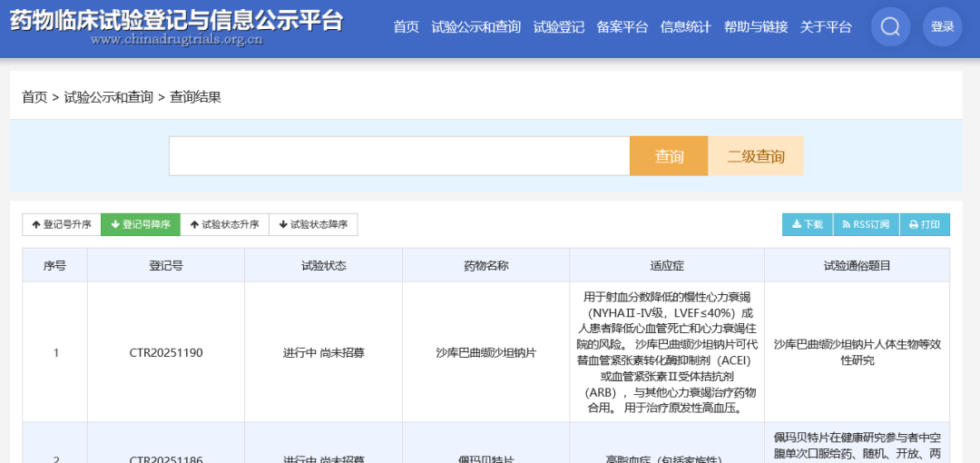Open registration number CTR20251186
The width and height of the screenshot is (980, 463).
tap(166, 459)
